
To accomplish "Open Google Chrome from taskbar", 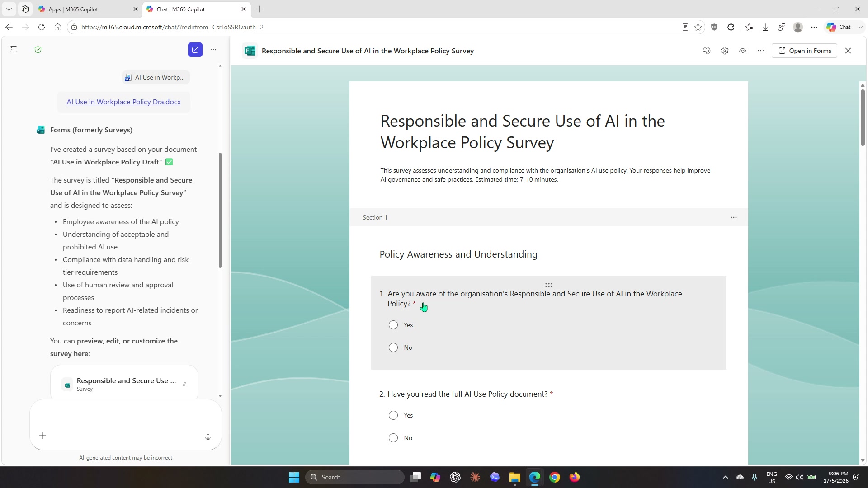I will pos(555,477).
